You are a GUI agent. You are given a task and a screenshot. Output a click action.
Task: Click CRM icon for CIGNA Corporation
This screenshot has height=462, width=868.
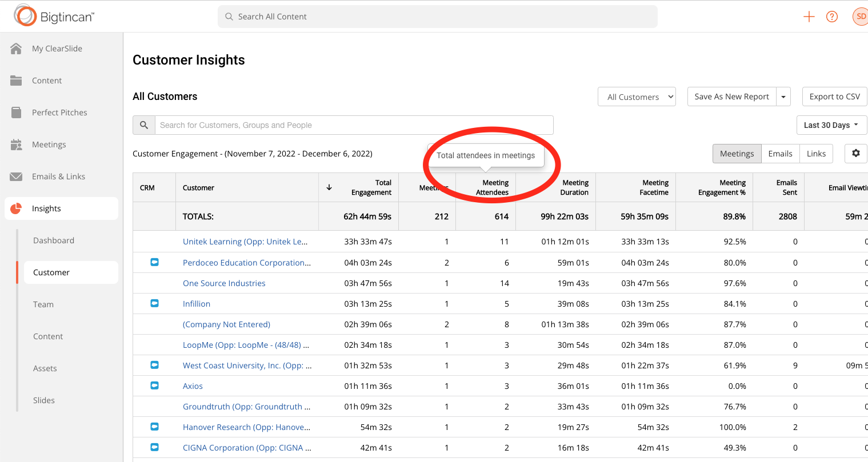154,447
